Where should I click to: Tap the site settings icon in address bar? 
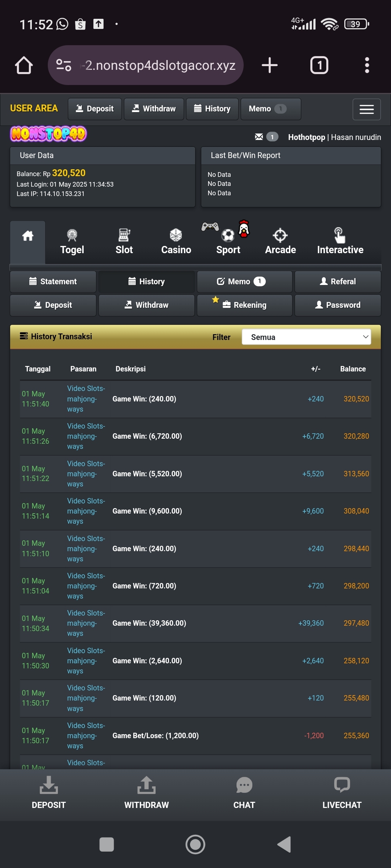[x=64, y=65]
